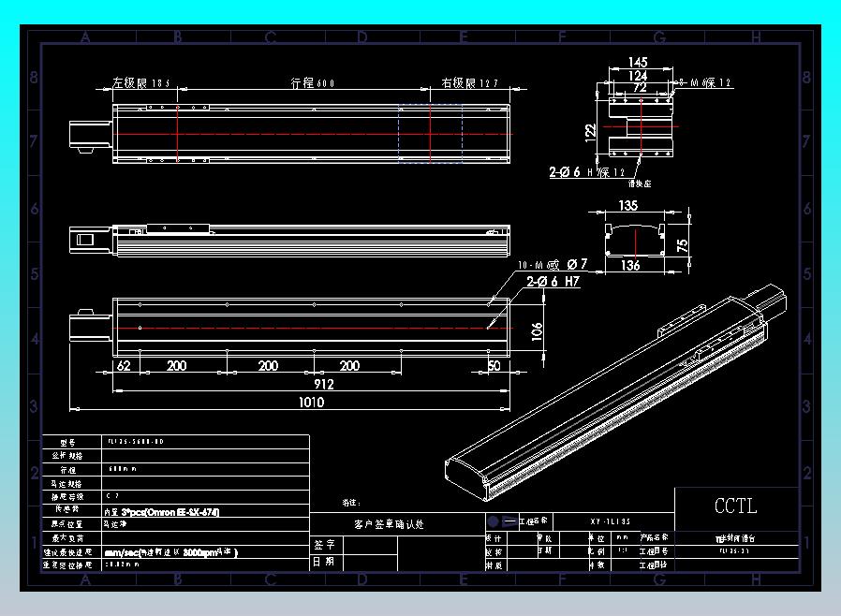Click the 136 cross-section base dimension
Viewport: 841px width, 616px height.
(x=630, y=265)
